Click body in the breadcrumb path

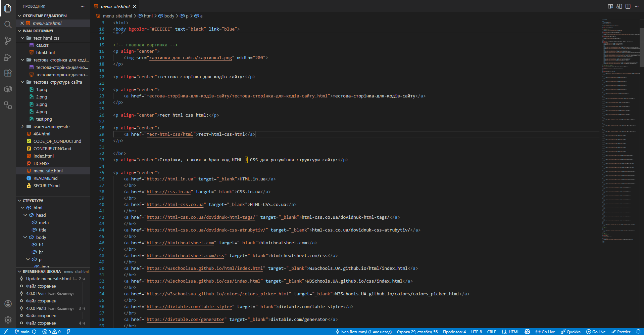point(169,16)
